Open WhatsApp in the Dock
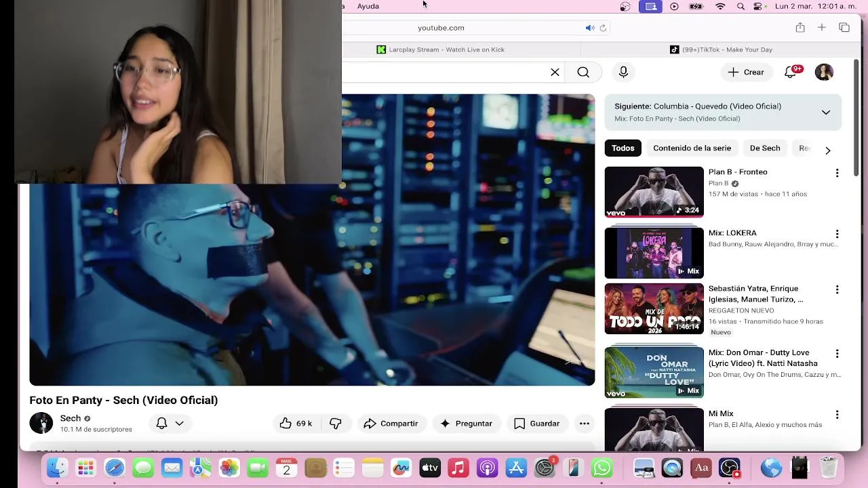 [602, 468]
